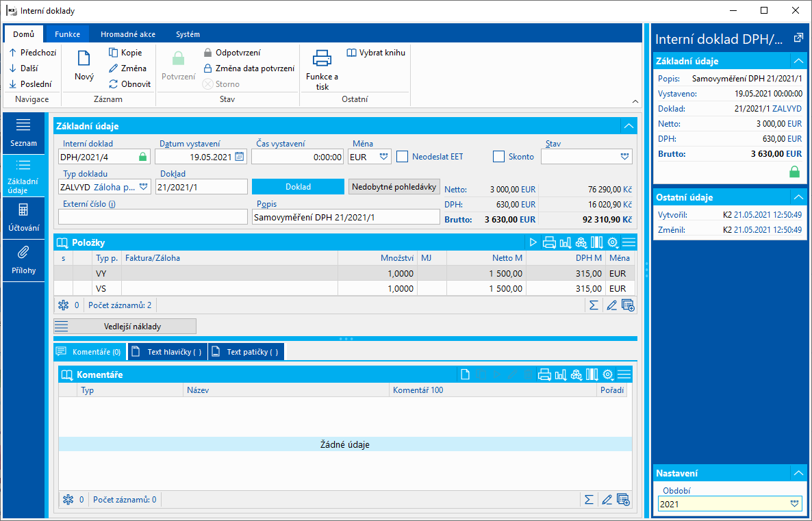Click the Kopie copy icon in ribbon
The width and height of the screenshot is (812, 521).
(x=114, y=52)
